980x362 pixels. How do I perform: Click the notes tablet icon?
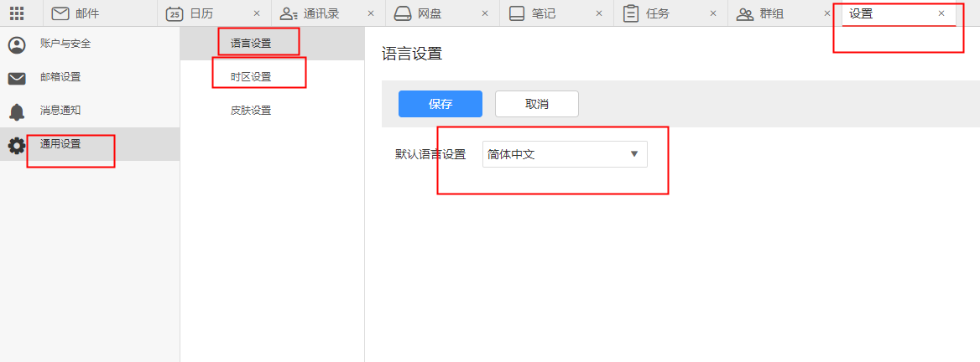pos(517,13)
